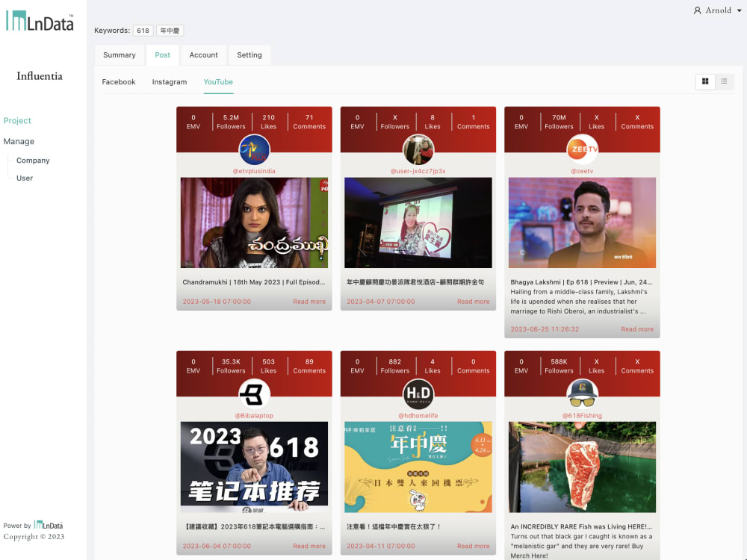Click the 2023-06-25 11:26:32 date
Image resolution: width=747 pixels, height=560 pixels.
(x=545, y=329)
